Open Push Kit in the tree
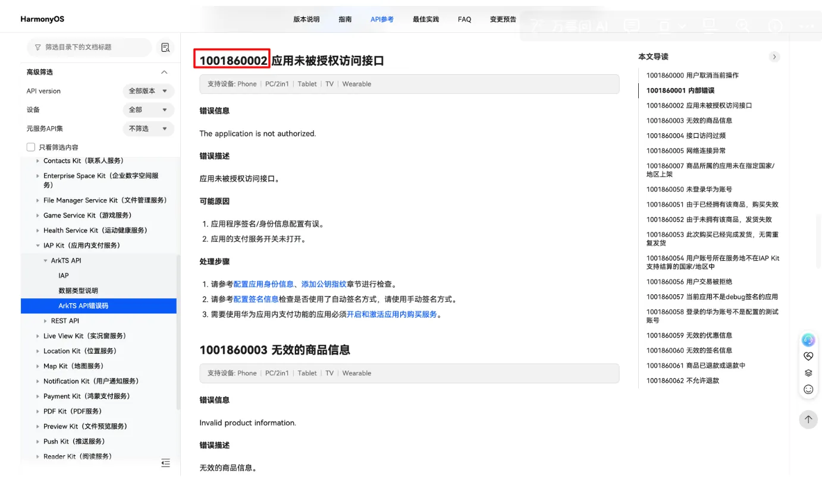822x504 pixels. point(74,442)
